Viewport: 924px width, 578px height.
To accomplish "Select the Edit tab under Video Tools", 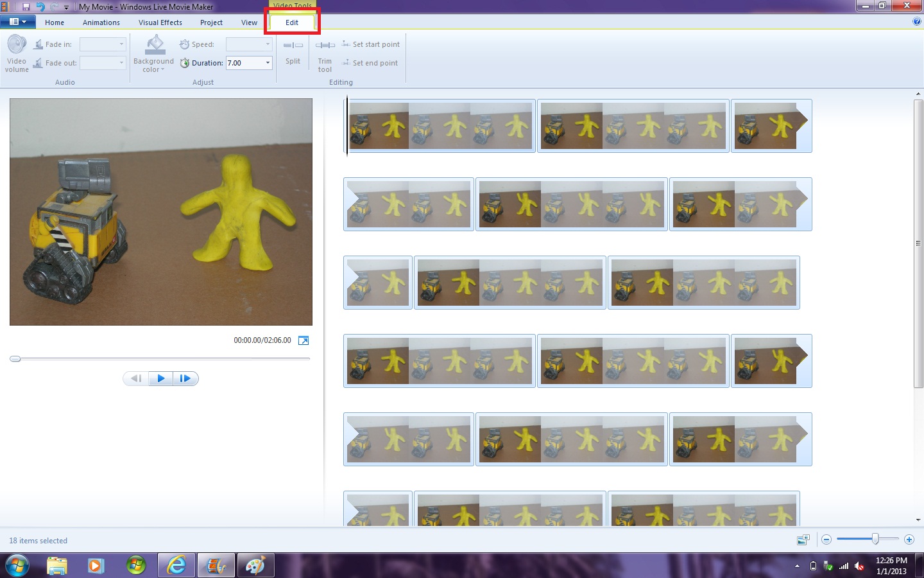I will (x=292, y=22).
